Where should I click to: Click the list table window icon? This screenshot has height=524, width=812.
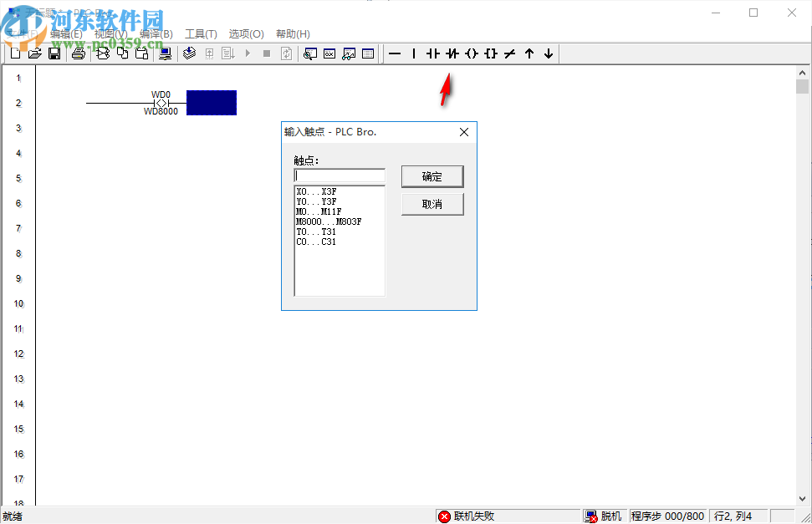pyautogui.click(x=368, y=53)
